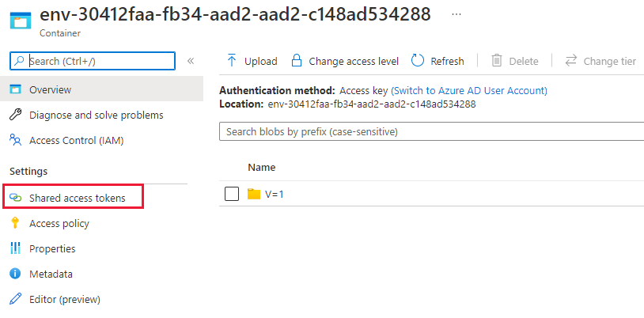This screenshot has width=644, height=318.
Task: Open the ellipsis menu beside the container title
Action: point(456,15)
